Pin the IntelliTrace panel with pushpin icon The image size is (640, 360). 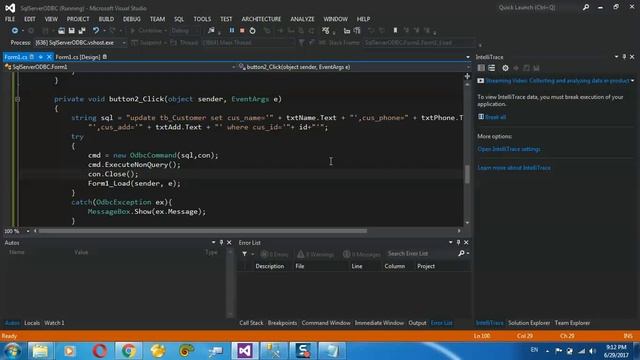(x=624, y=57)
